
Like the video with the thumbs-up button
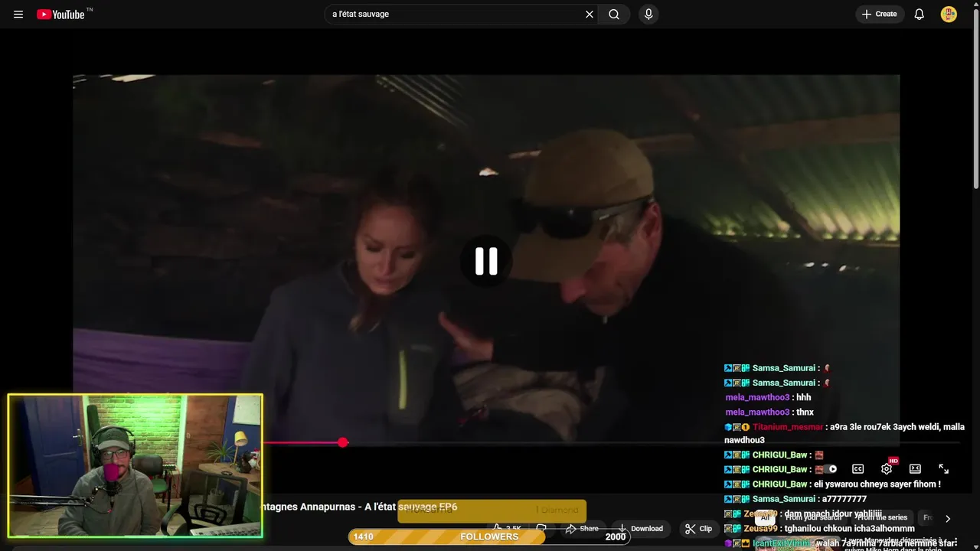[x=508, y=528]
